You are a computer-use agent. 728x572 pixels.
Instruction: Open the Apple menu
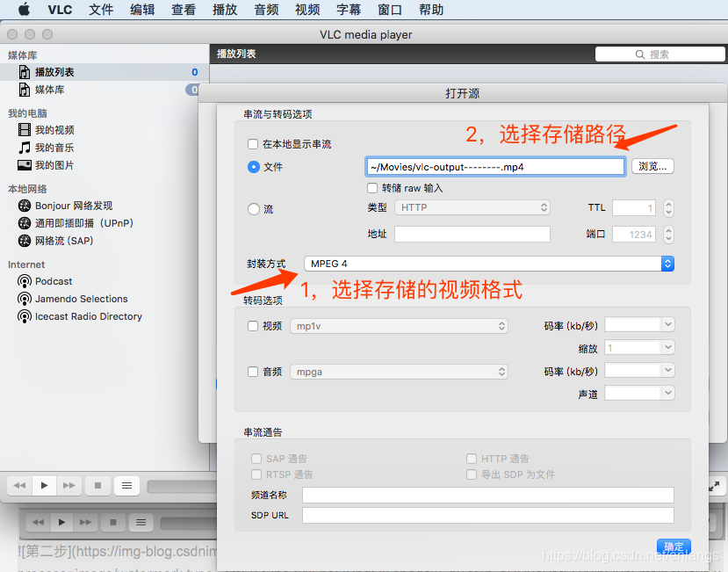pos(24,9)
